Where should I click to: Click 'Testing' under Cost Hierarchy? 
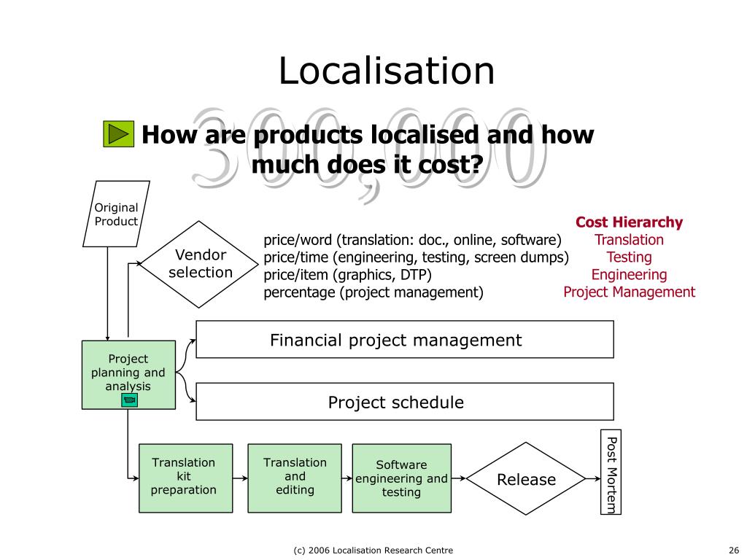[629, 257]
